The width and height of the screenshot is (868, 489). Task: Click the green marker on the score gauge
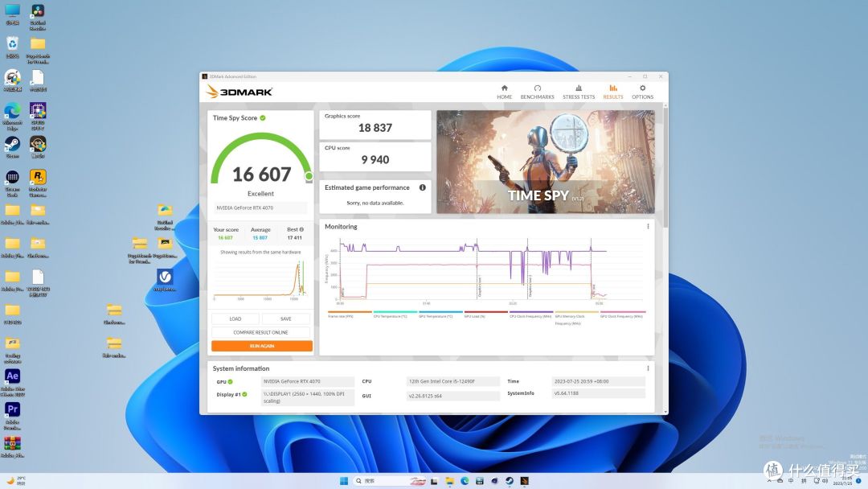pyautogui.click(x=309, y=176)
